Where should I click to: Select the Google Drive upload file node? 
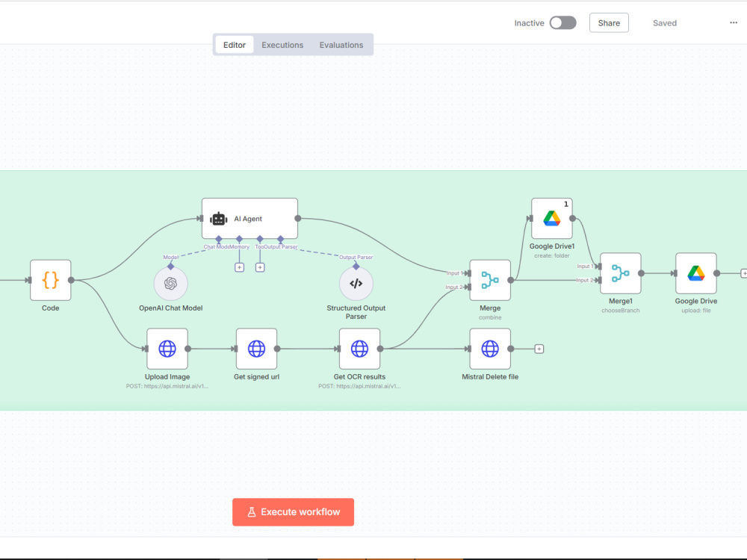click(x=696, y=273)
